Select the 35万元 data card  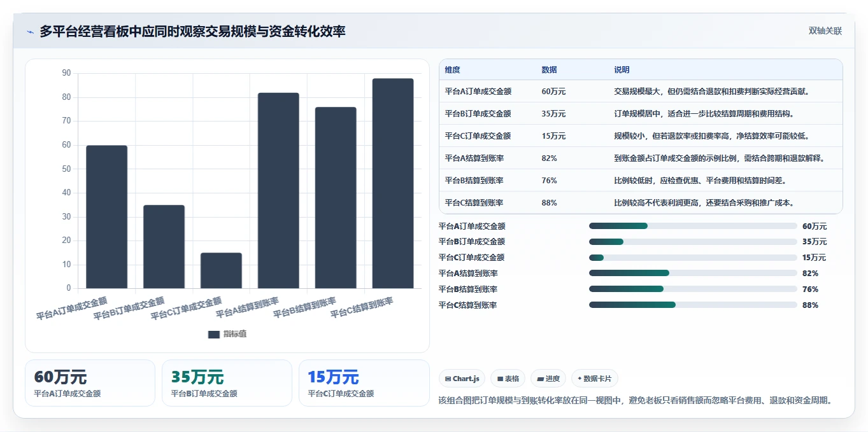[x=227, y=383]
